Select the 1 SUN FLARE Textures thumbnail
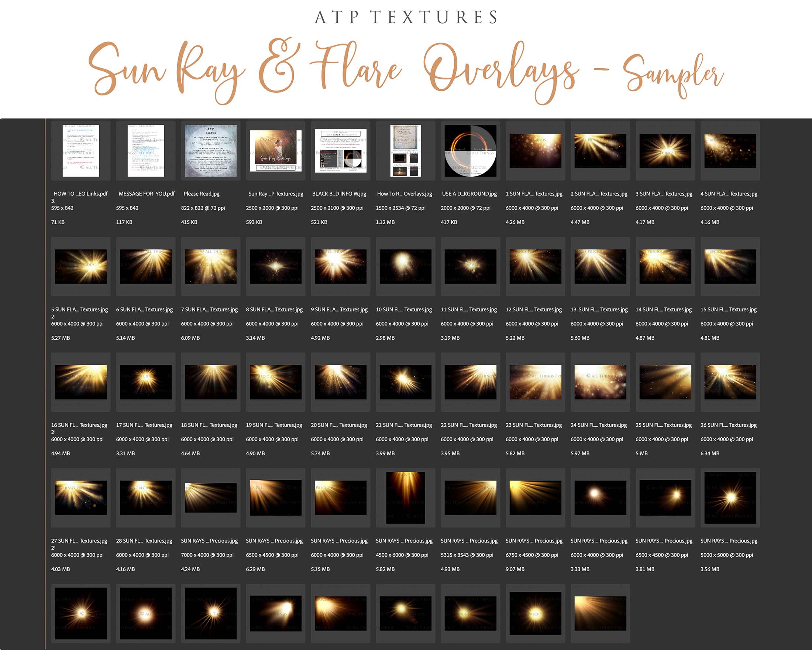This screenshot has width=812, height=650. [x=535, y=151]
